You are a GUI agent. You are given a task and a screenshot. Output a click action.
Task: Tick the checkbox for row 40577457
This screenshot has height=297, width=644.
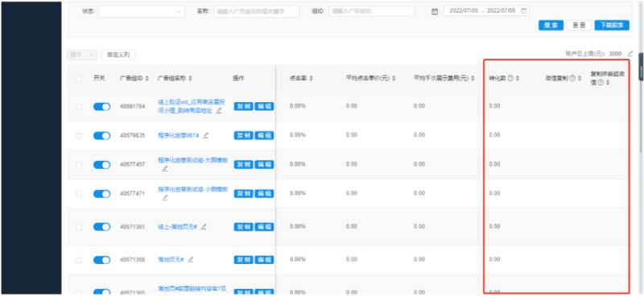(x=79, y=164)
